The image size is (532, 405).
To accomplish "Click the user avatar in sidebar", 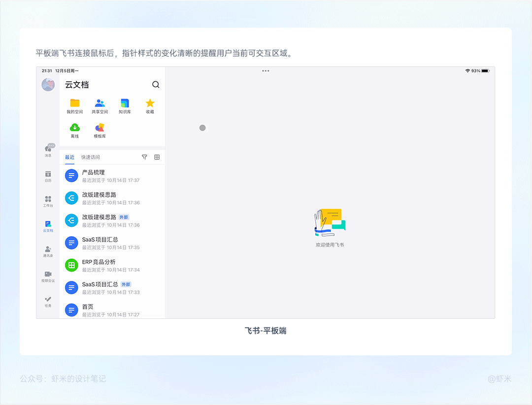I will tap(48, 85).
